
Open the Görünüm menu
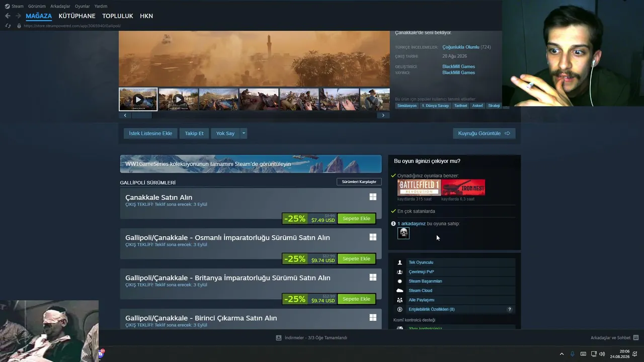[x=37, y=7]
